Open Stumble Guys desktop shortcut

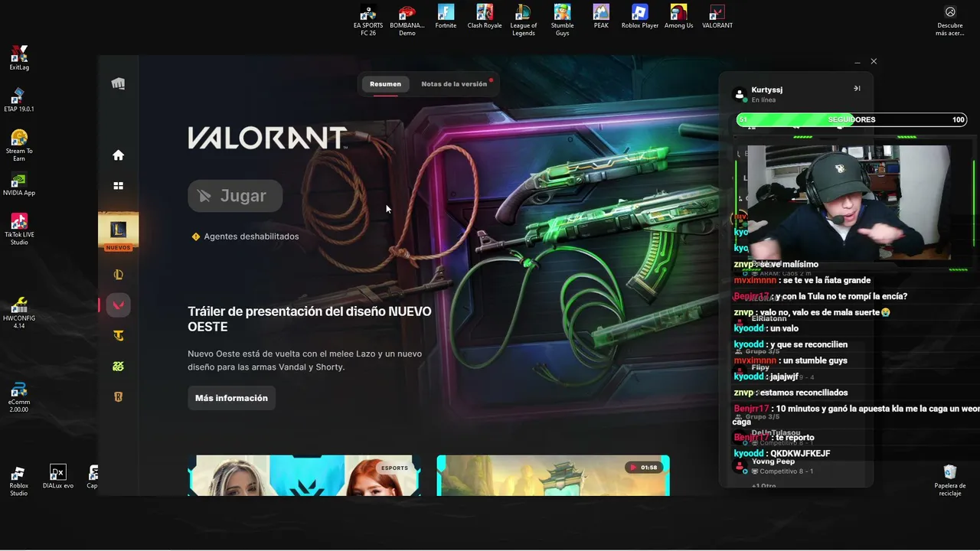point(562,21)
